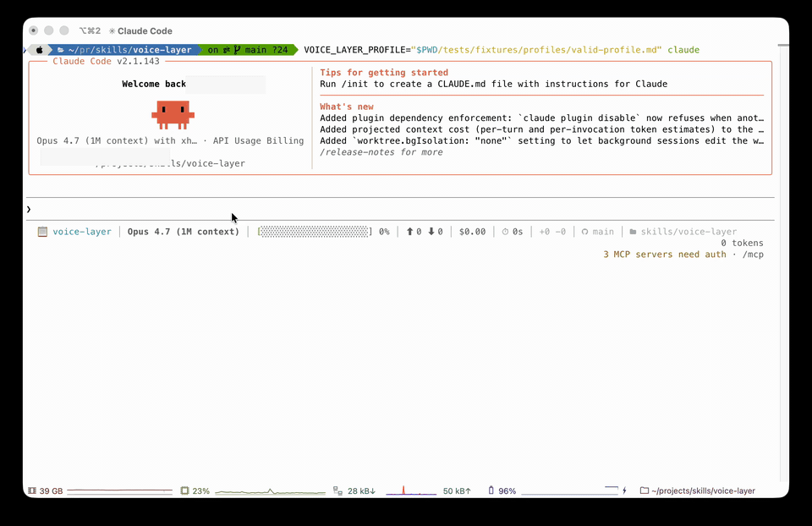This screenshot has height=526, width=812.
Task: Click 'Opus 4.7 (1M context)' in the status line
Action: (184, 232)
